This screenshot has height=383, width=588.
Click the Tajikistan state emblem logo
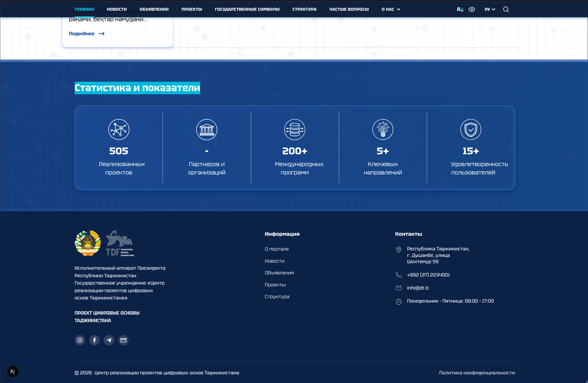(x=88, y=243)
